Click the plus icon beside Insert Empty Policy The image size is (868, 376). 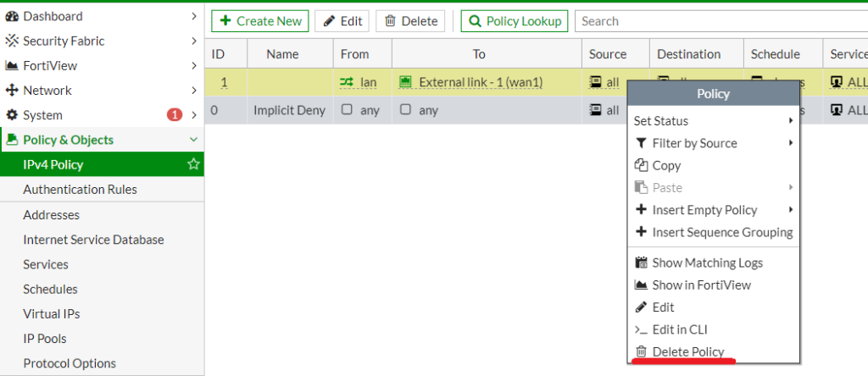point(641,209)
